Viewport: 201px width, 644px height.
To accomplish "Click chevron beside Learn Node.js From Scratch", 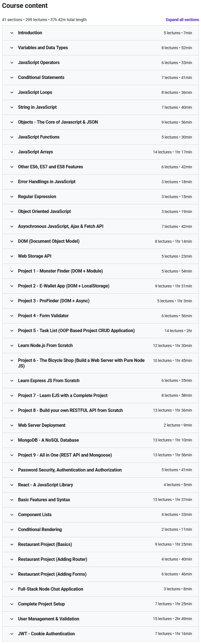I will pos(12,346).
